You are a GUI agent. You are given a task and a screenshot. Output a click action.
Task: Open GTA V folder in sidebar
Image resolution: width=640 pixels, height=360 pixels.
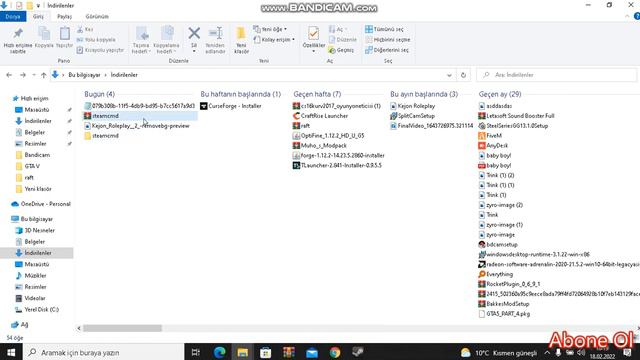[x=32, y=166]
